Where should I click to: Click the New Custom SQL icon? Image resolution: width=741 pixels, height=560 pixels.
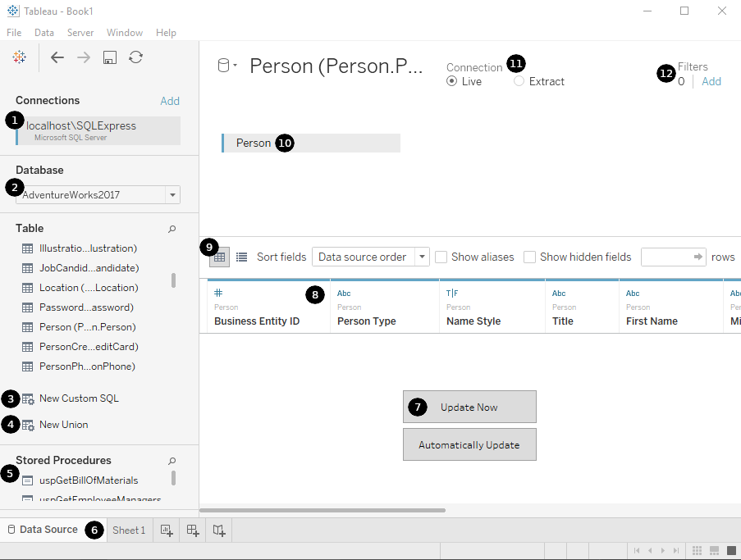[x=28, y=399]
